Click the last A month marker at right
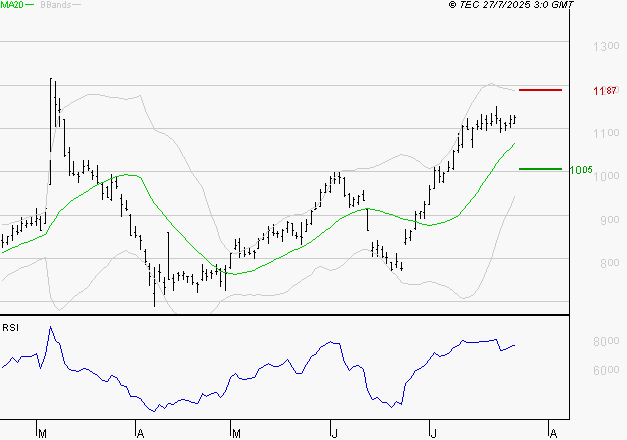The width and height of the screenshot is (627, 440). tap(553, 434)
